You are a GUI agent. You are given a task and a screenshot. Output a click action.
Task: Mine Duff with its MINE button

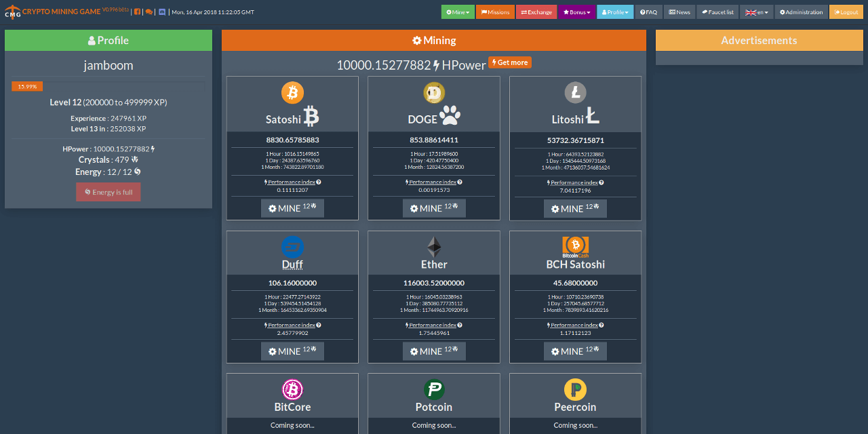[292, 351]
